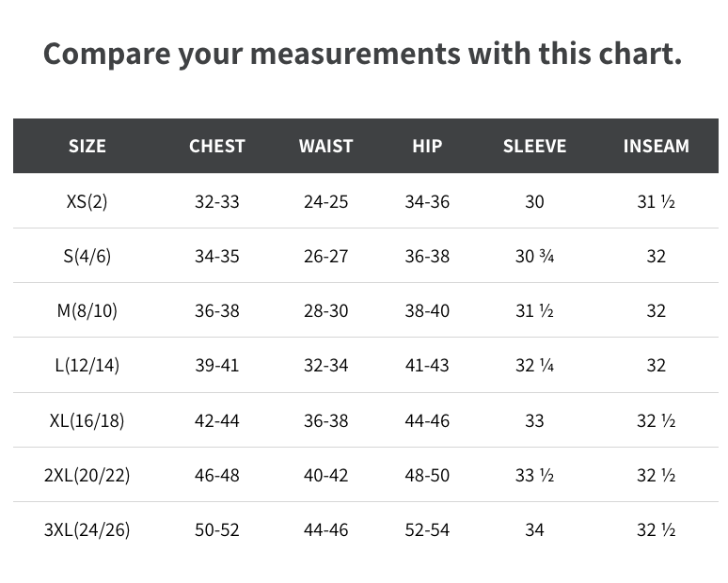Click the WAIST column header
Screen dimensions: 728x583
click(x=326, y=146)
